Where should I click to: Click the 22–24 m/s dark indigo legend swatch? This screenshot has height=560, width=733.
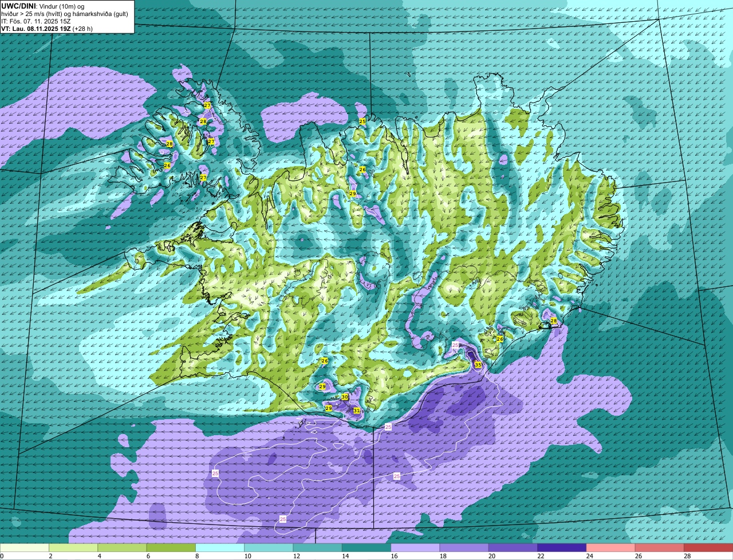coord(562,547)
